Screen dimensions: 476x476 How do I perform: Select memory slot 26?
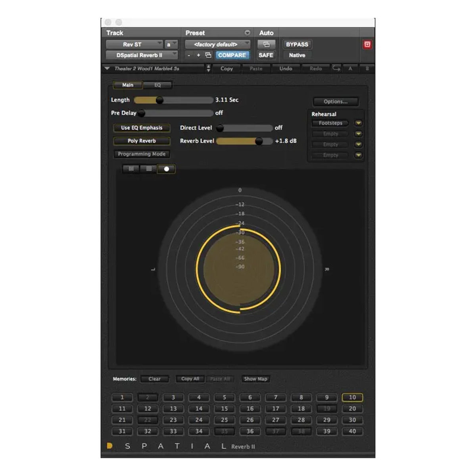click(250, 420)
